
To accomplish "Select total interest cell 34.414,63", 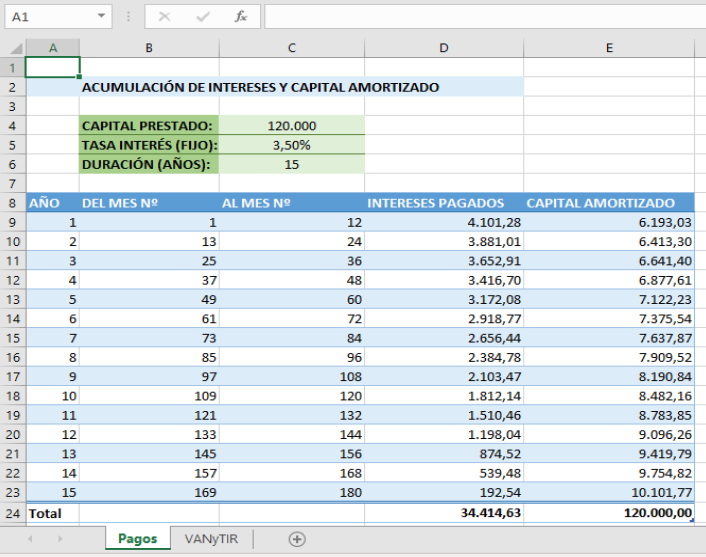I will click(444, 513).
